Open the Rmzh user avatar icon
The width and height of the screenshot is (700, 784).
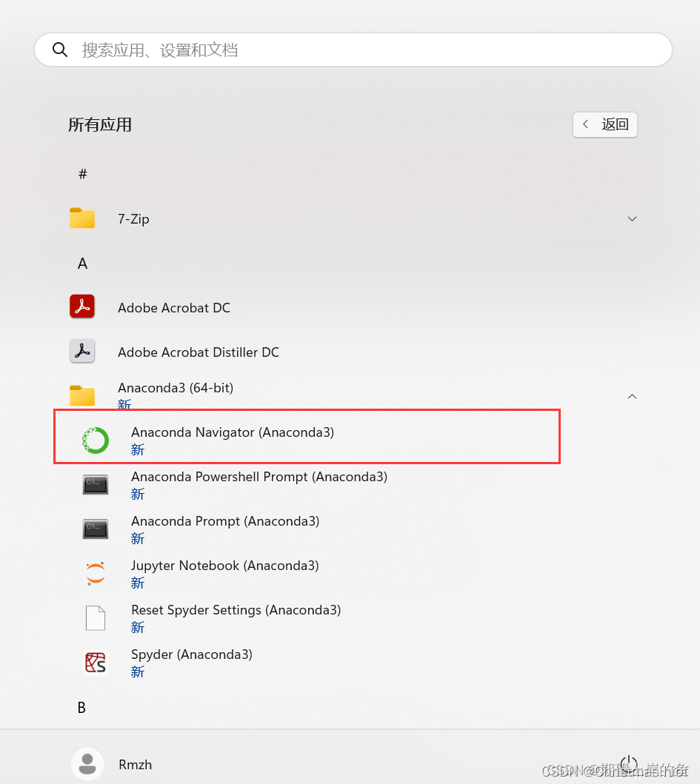click(87, 764)
